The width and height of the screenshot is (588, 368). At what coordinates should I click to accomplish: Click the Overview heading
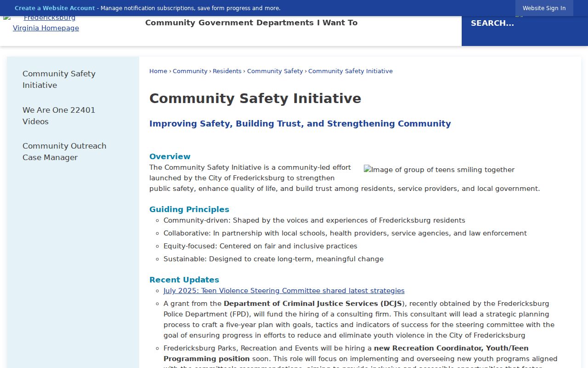pyautogui.click(x=170, y=156)
